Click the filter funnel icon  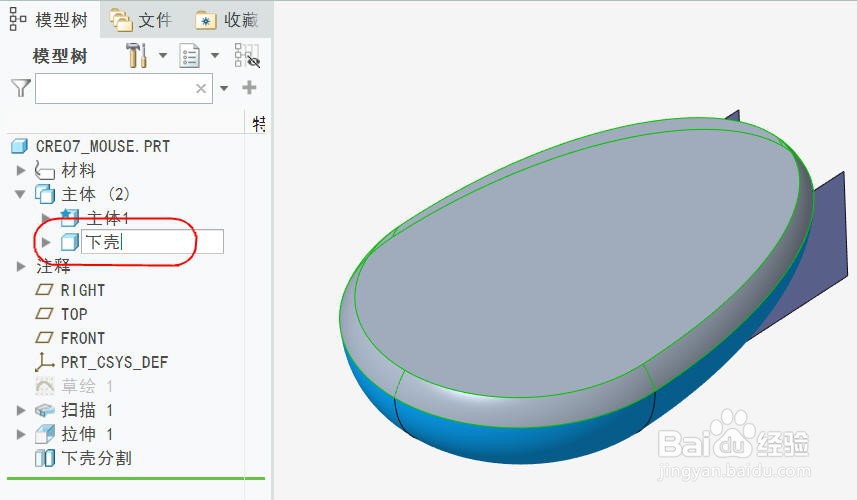click(21, 88)
